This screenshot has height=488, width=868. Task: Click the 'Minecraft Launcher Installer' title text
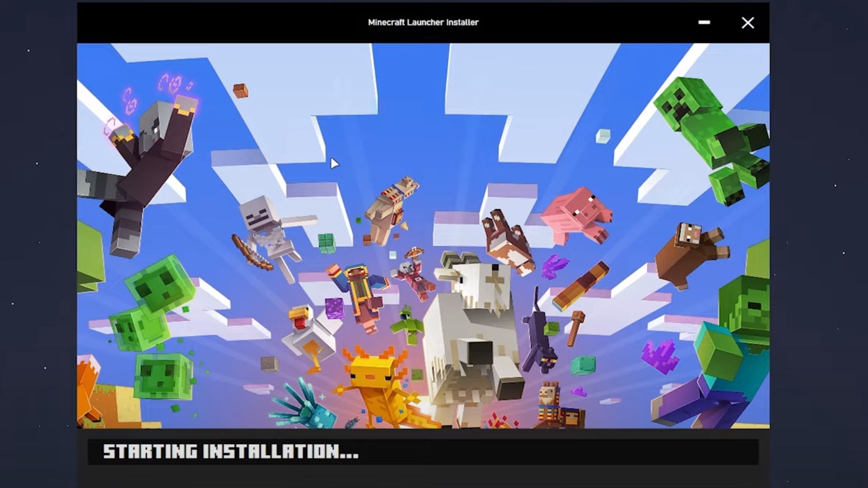[x=423, y=22]
